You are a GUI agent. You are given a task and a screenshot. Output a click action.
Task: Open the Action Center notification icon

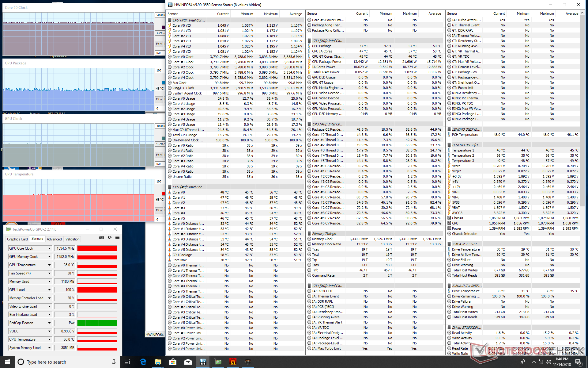click(579, 362)
